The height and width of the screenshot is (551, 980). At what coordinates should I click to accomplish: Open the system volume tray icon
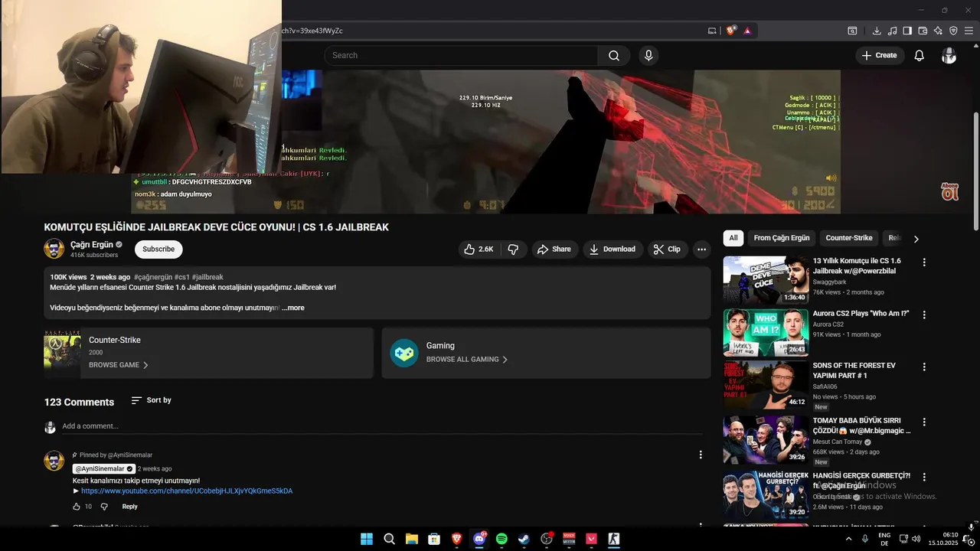click(916, 539)
